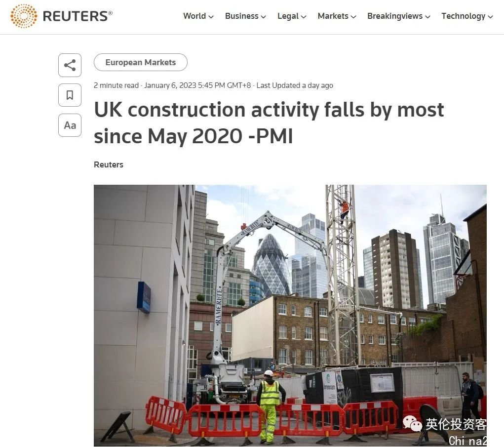Viewport: 504px width, 447px height.
Task: Expand the Technology dropdown chevron
Action: pos(490,17)
